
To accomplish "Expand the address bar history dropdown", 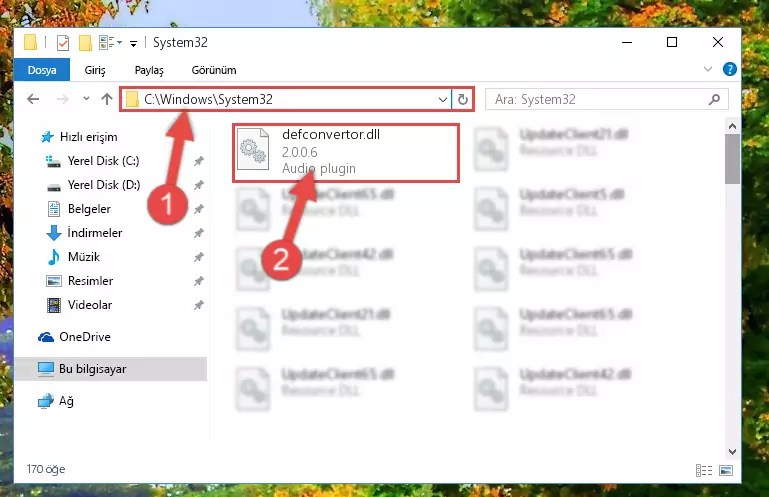I will pyautogui.click(x=442, y=100).
